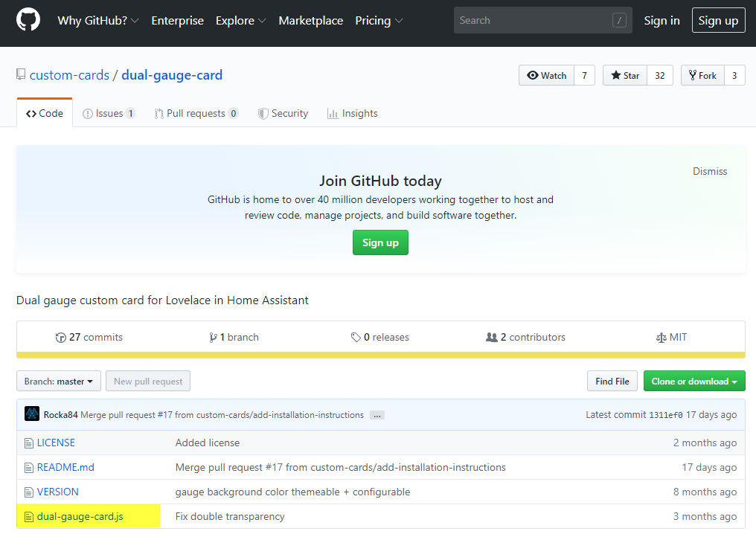Fork the repository
Viewport: 756px width, 534px height.
702,76
